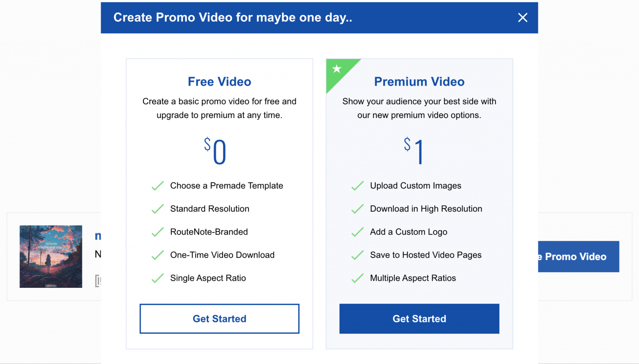Image resolution: width=639 pixels, height=364 pixels.
Task: Click Get Started under Free Video
Action: pyautogui.click(x=219, y=319)
